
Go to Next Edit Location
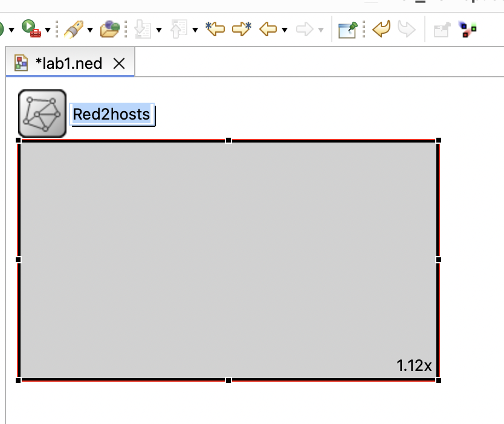(242, 29)
